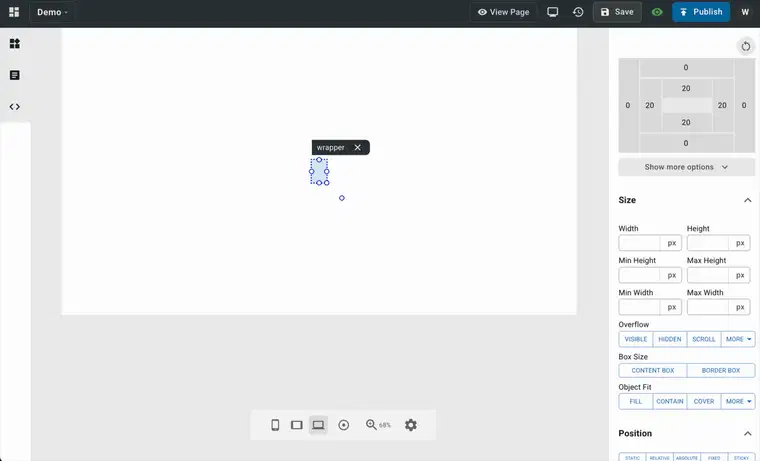
Task: Open the Height px unit selector
Action: pos(740,243)
